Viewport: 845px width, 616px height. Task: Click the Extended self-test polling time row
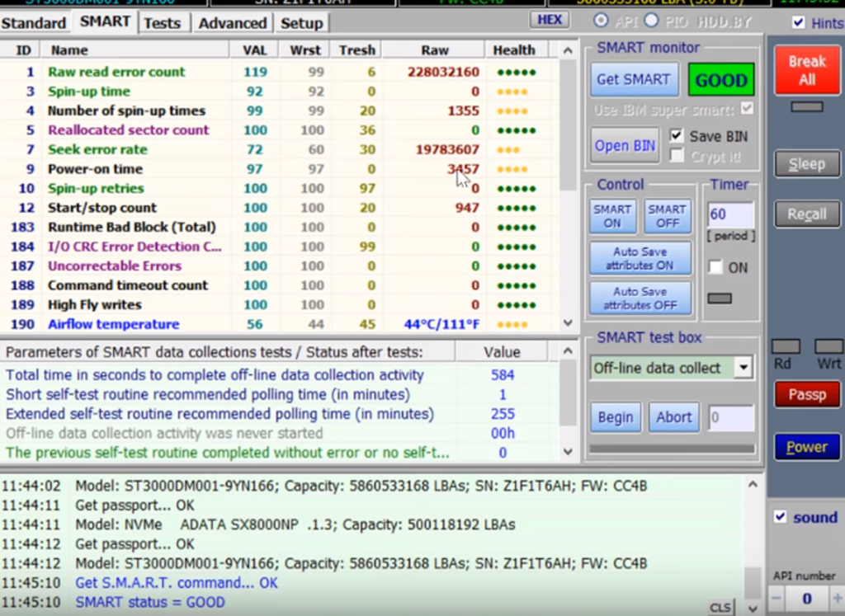tap(279, 414)
